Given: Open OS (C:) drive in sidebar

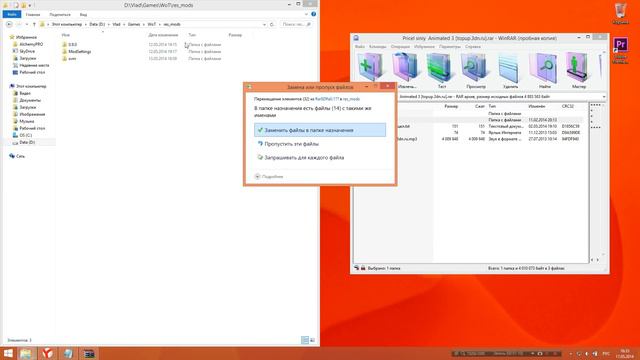Looking at the screenshot, I should (25, 135).
